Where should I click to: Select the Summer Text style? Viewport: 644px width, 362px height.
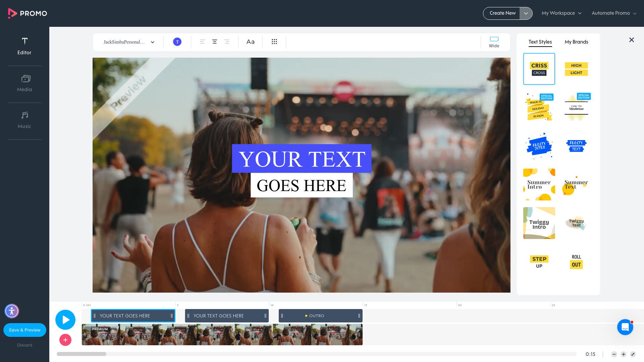tap(576, 184)
